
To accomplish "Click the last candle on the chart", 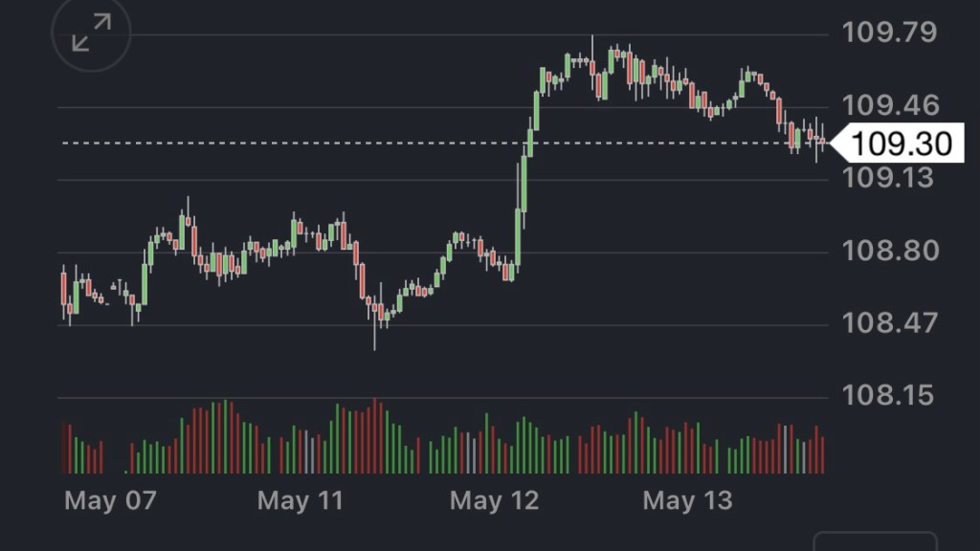I will tap(822, 143).
